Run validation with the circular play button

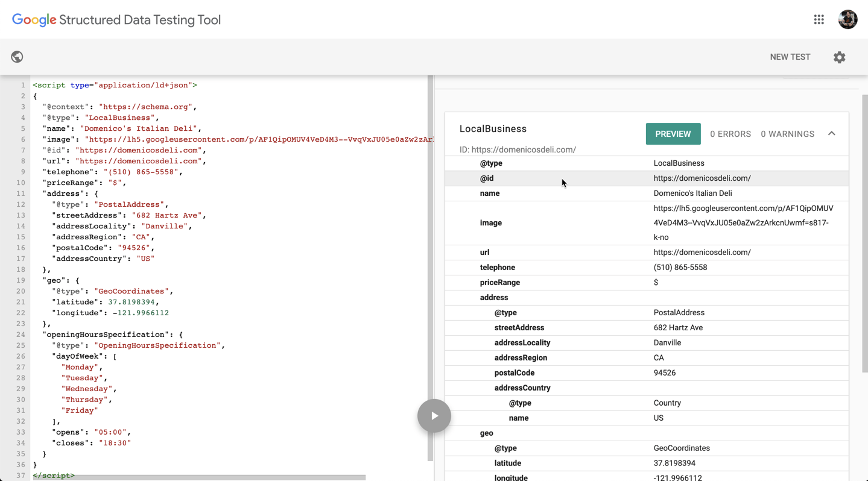[434, 415]
